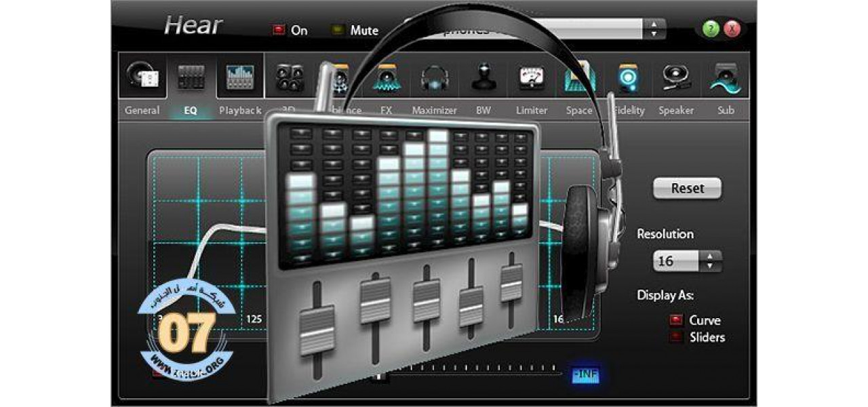Select the Speaker driver icon
This screenshot has height=407, width=868.
[x=676, y=78]
